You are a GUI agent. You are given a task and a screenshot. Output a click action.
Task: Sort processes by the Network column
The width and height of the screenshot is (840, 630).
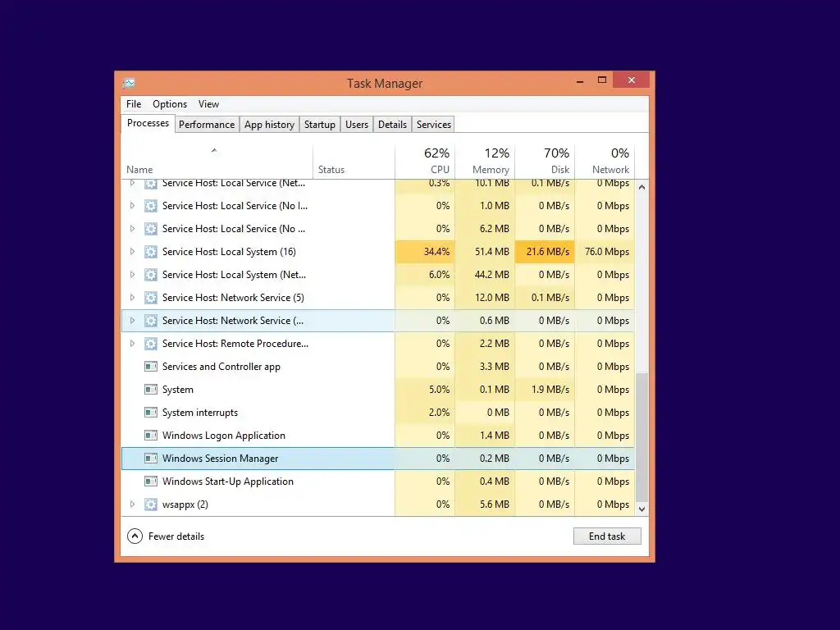605,162
